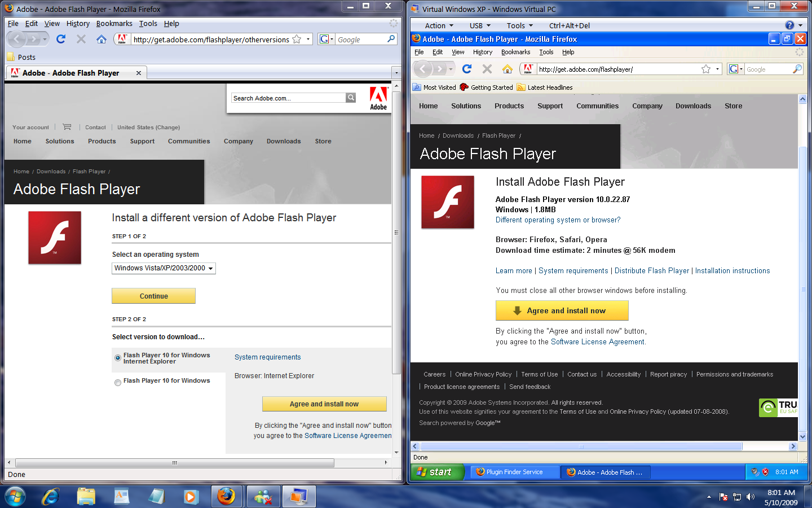Send Ctrl+Alt+Del to the virtual machine
The height and width of the screenshot is (508, 812).
point(570,25)
